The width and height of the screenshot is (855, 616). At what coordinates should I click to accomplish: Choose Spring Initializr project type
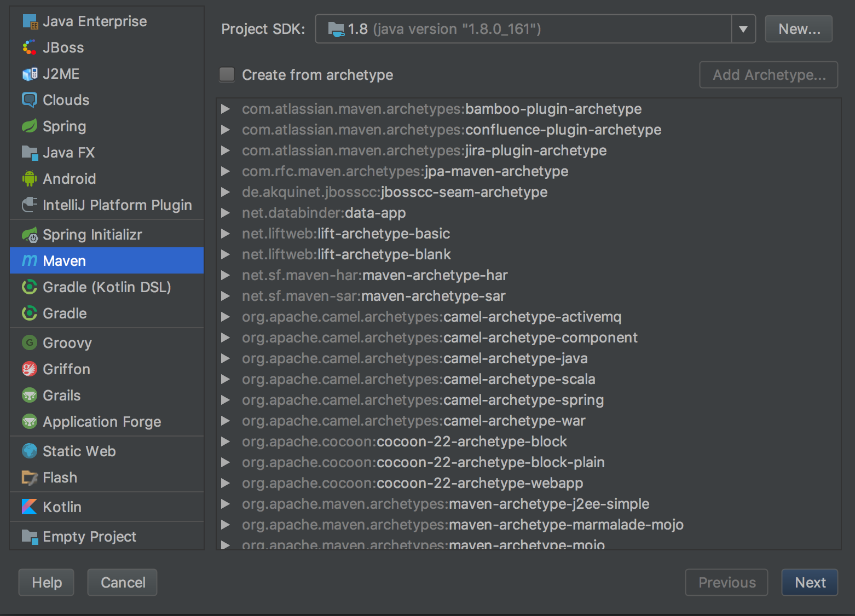107,235
